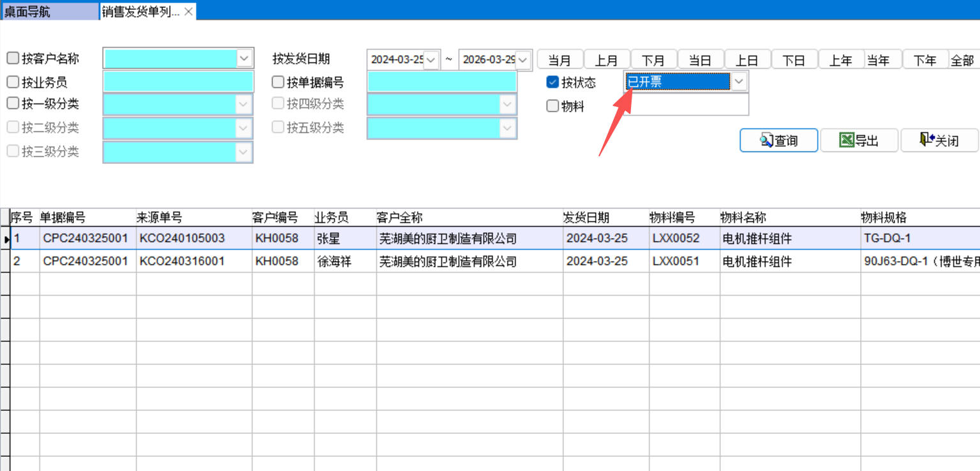Tick the 物料 checkbox
Viewport: 980px width, 471px height.
click(x=553, y=107)
